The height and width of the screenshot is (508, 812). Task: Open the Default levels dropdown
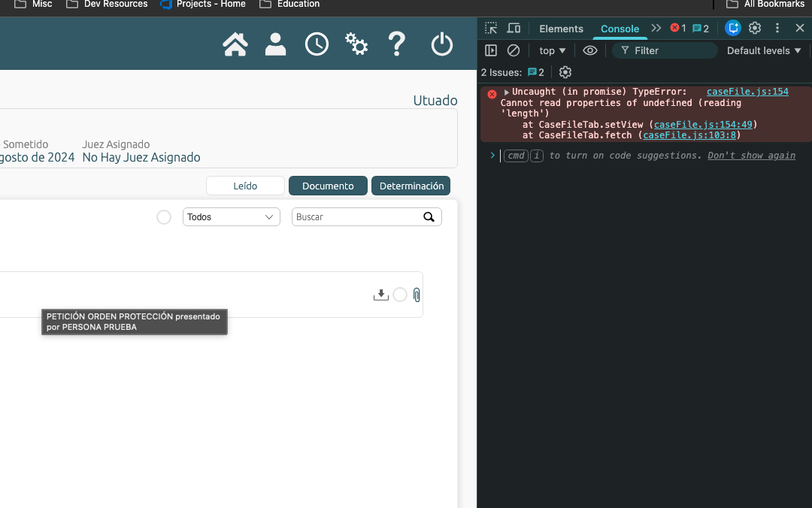tap(764, 51)
